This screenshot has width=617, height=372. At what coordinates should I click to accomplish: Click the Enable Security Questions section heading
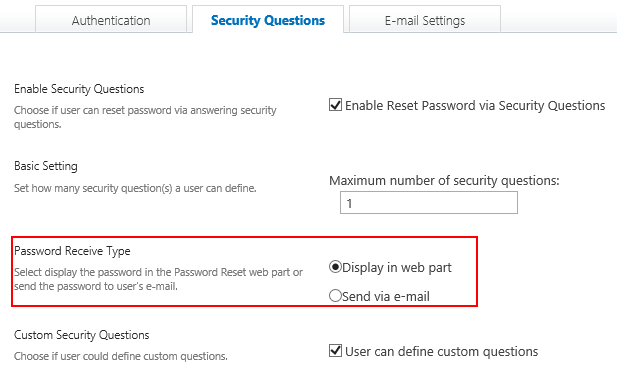pos(79,89)
